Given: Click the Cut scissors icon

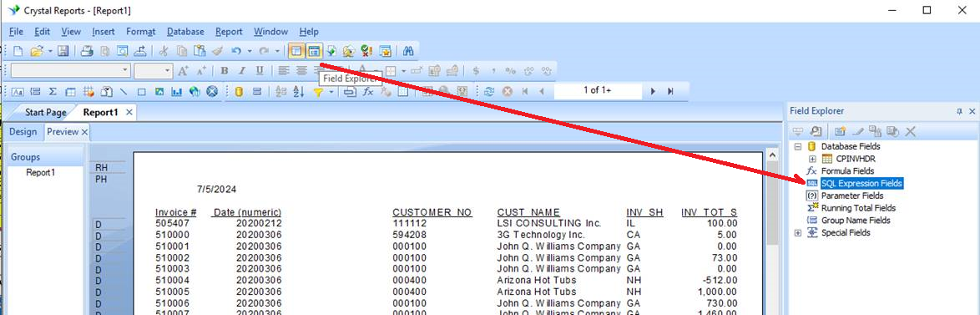Looking at the screenshot, I should pos(164,51).
